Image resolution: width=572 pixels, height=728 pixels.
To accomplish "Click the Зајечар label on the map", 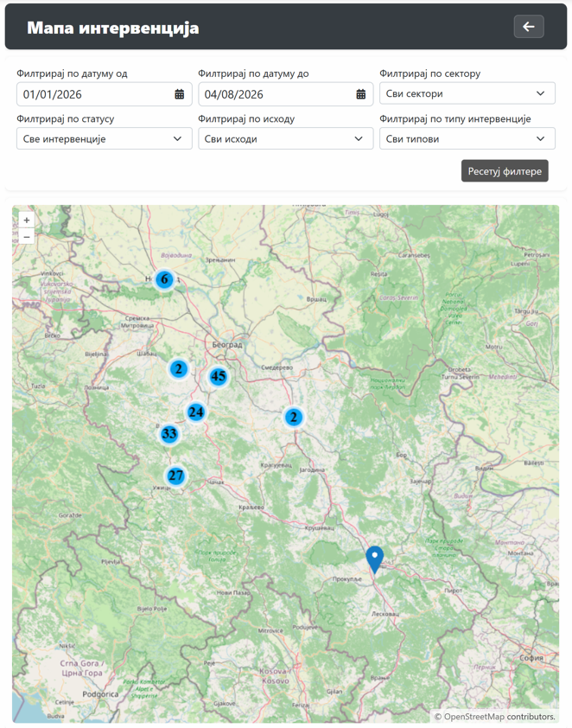I will point(420,481).
